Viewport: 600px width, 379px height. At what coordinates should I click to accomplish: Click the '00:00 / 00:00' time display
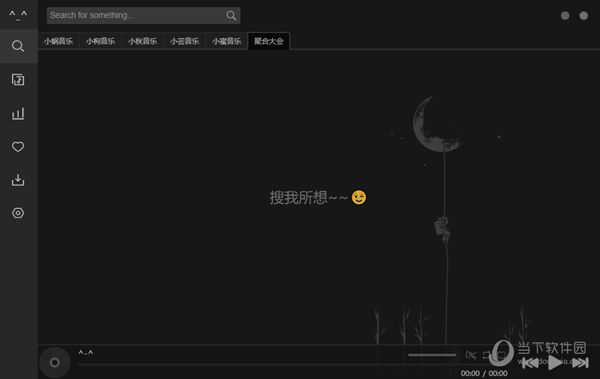click(484, 373)
